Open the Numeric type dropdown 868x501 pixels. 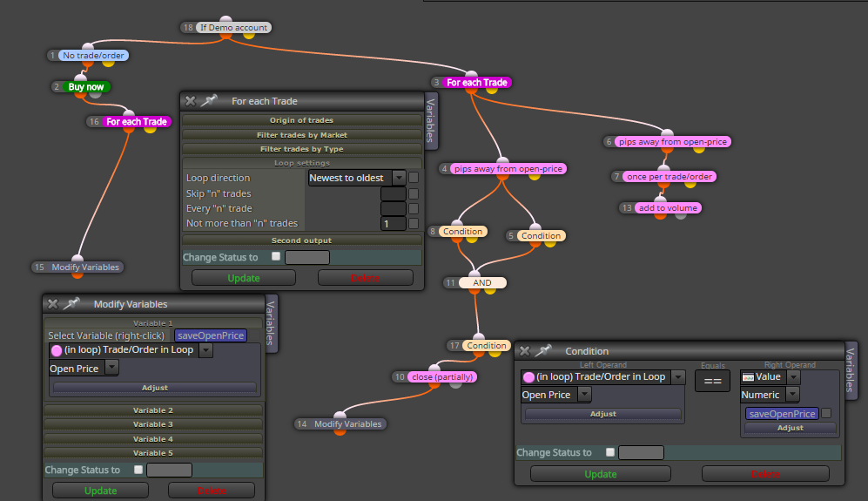click(x=793, y=394)
